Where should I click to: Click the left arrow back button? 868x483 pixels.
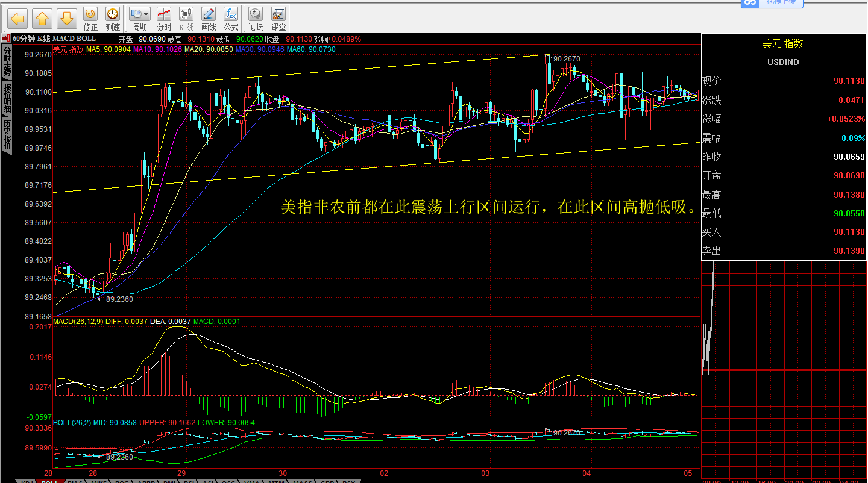[17, 19]
